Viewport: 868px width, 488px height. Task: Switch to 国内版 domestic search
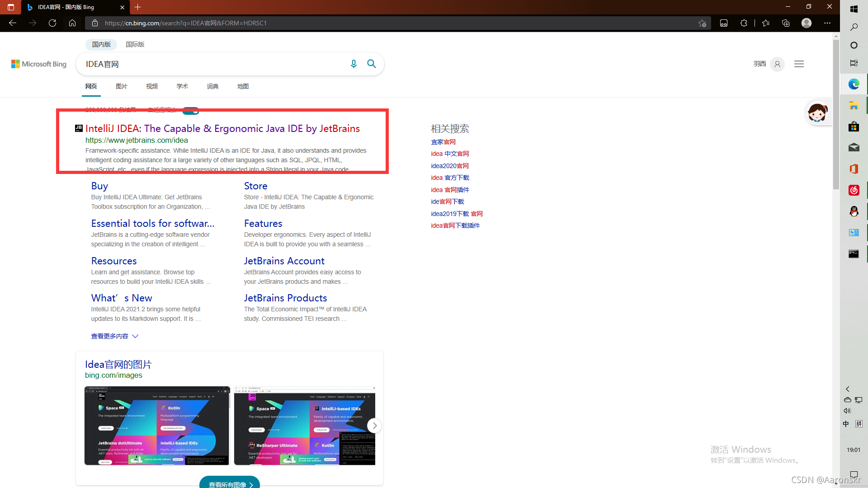click(x=101, y=44)
